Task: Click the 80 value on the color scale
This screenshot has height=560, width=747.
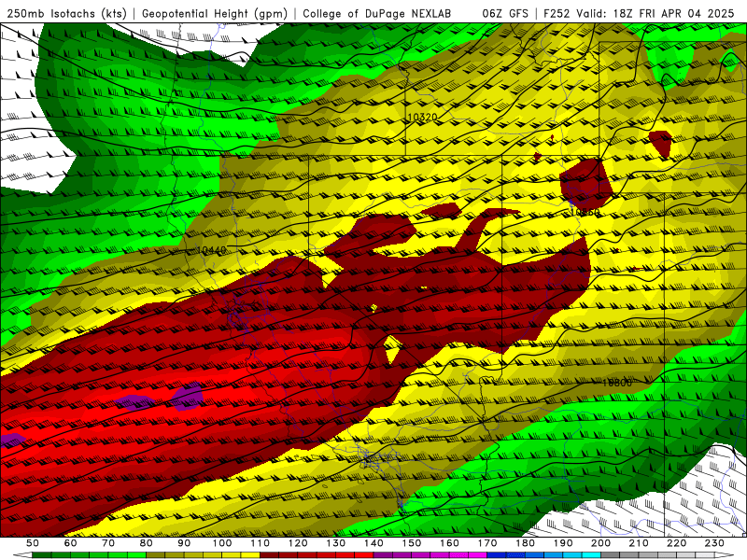Action: tap(147, 543)
